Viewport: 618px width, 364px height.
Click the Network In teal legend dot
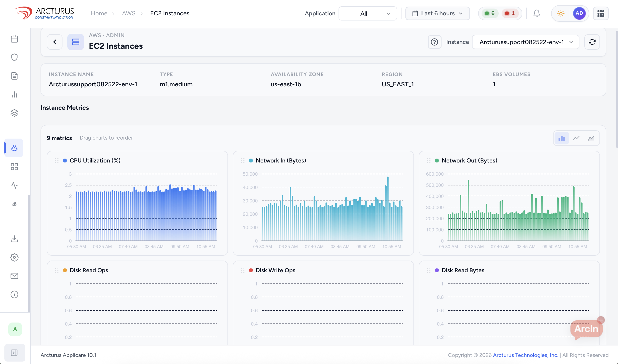[x=251, y=161]
